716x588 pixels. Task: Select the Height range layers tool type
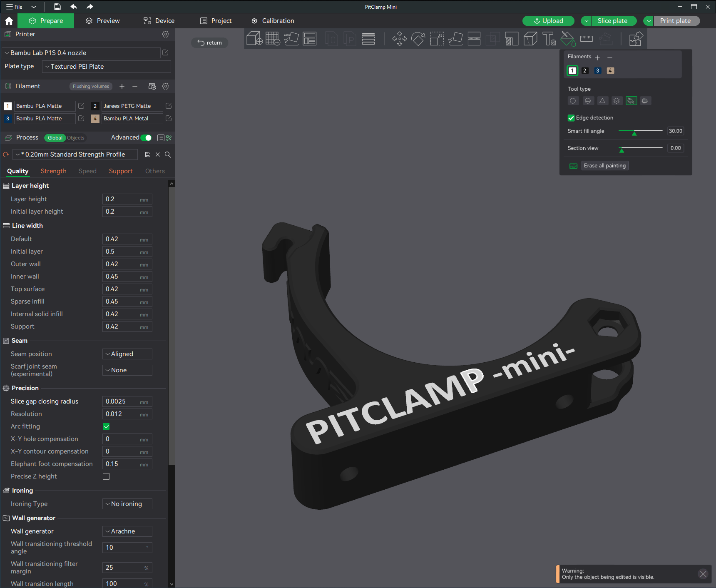617,101
